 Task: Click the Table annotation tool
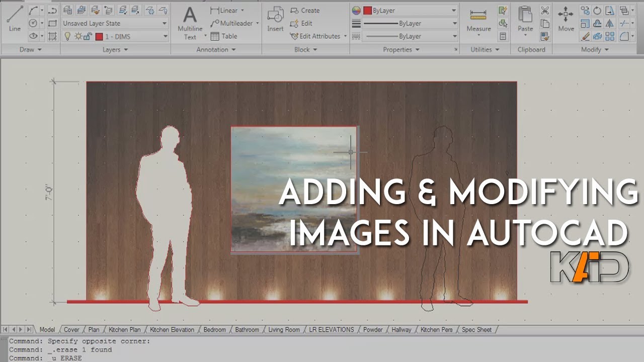(x=224, y=36)
